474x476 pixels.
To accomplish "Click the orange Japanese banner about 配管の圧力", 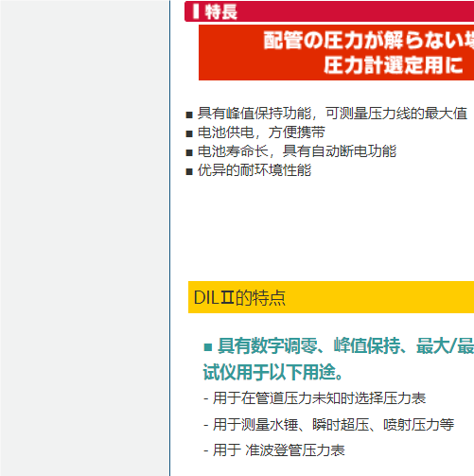I will point(336,53).
